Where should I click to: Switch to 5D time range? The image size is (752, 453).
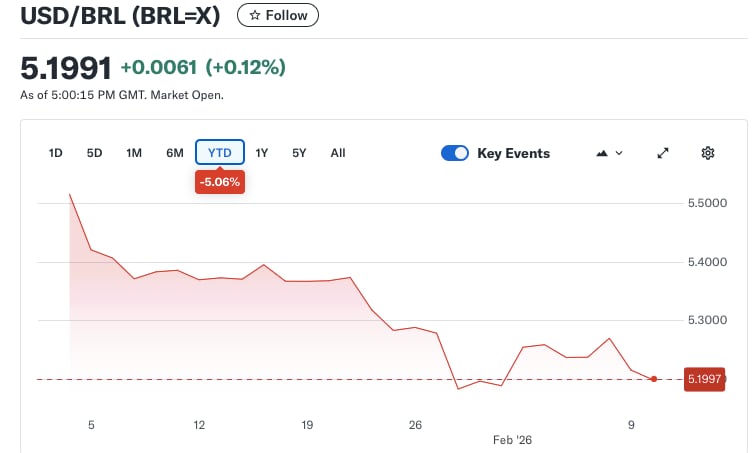[94, 153]
